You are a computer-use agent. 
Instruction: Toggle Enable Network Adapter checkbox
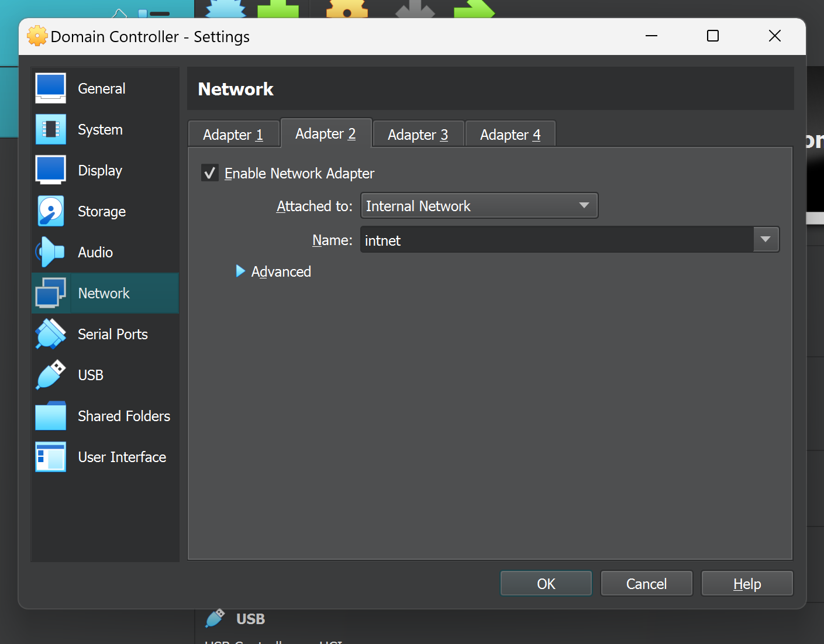[x=210, y=173]
